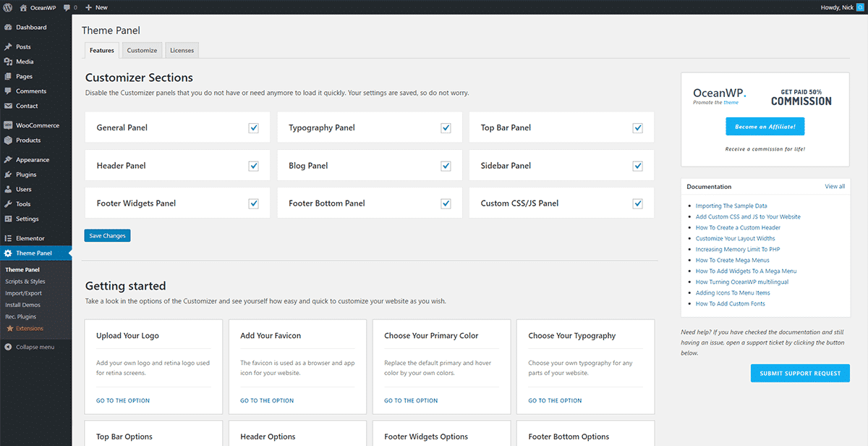Open How To Create a Custom Header link
The image size is (868, 446).
738,228
